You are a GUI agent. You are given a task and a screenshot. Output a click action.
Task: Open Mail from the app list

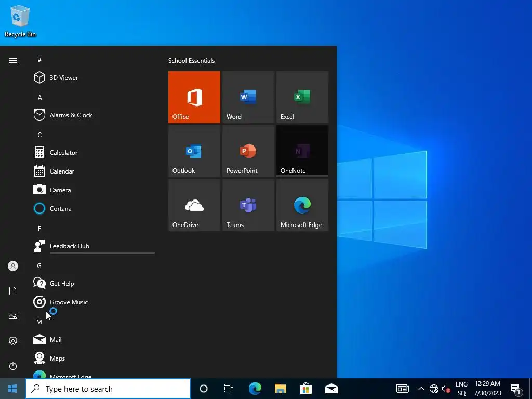pos(94,339)
